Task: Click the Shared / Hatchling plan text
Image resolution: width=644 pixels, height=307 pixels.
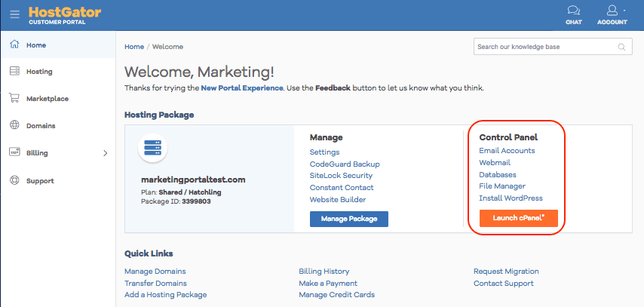Action: 190,192
